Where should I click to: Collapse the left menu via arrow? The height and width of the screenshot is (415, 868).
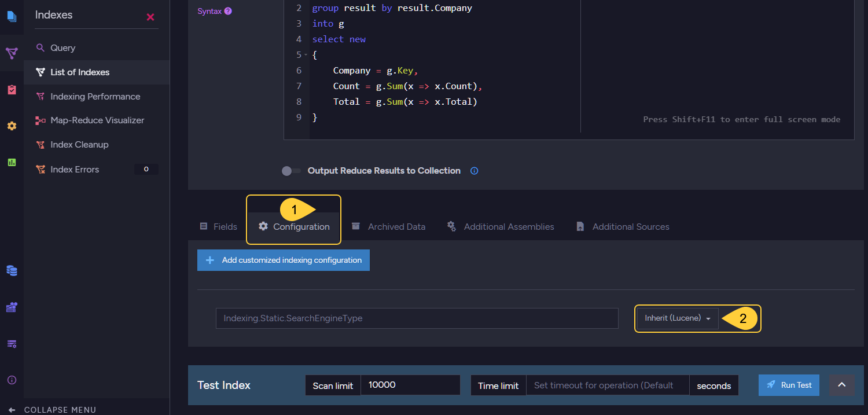[12, 410]
